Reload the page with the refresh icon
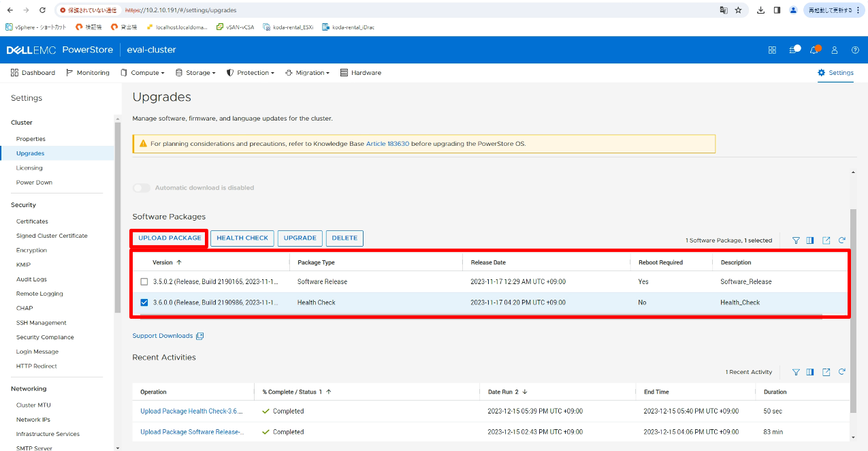The width and height of the screenshot is (868, 451). tap(43, 10)
